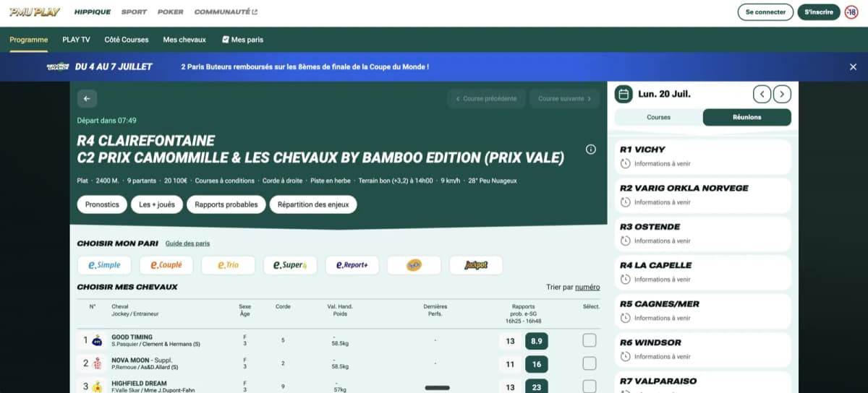Select the round orange logo bet type
The width and height of the screenshot is (868, 393).
(414, 265)
